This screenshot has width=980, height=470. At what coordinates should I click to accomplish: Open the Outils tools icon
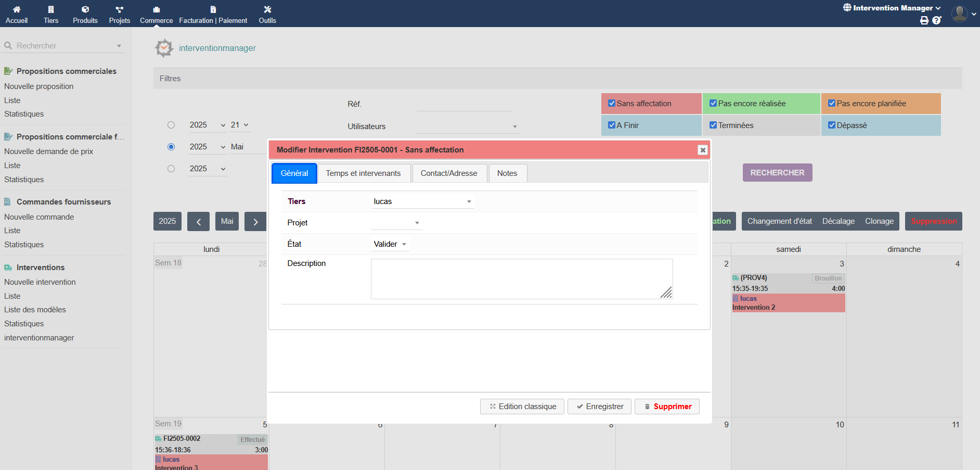coord(267,9)
